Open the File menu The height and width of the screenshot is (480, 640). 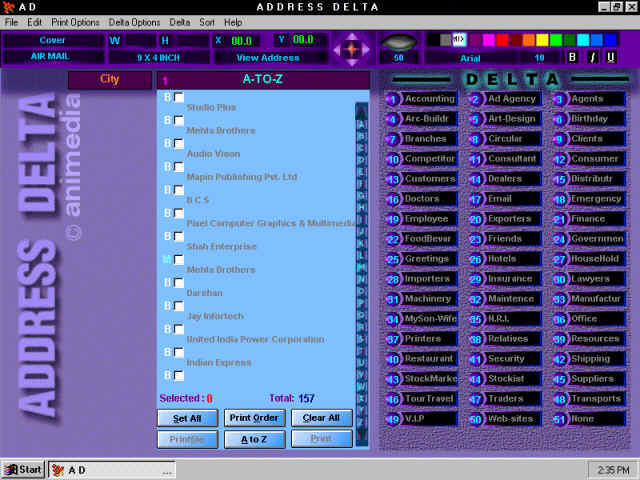[x=11, y=22]
